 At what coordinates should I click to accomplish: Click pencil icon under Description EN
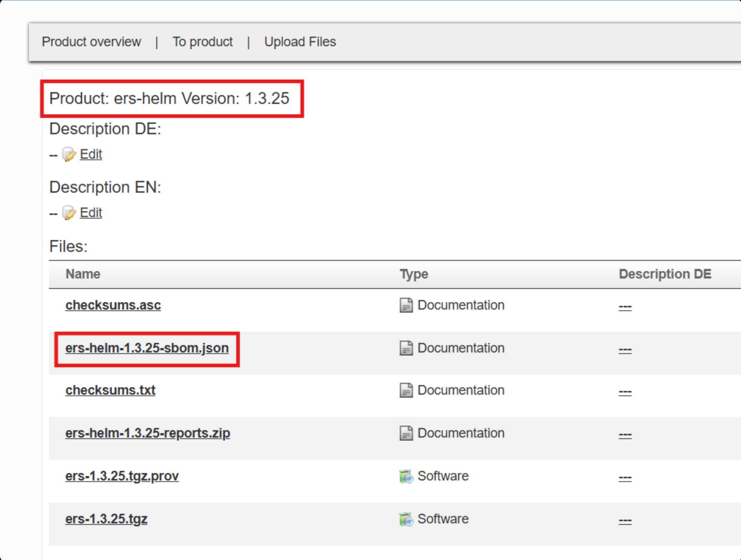[x=69, y=213]
